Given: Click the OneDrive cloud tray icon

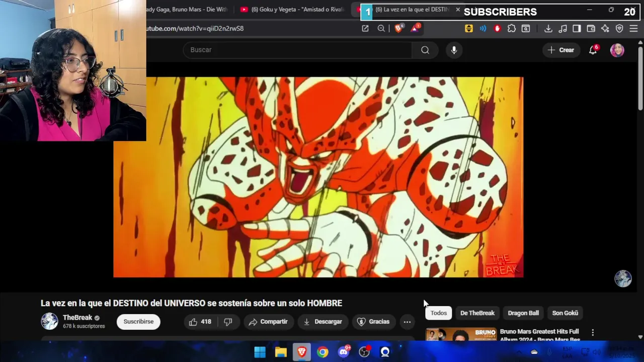Looking at the screenshot, I should coord(534,352).
